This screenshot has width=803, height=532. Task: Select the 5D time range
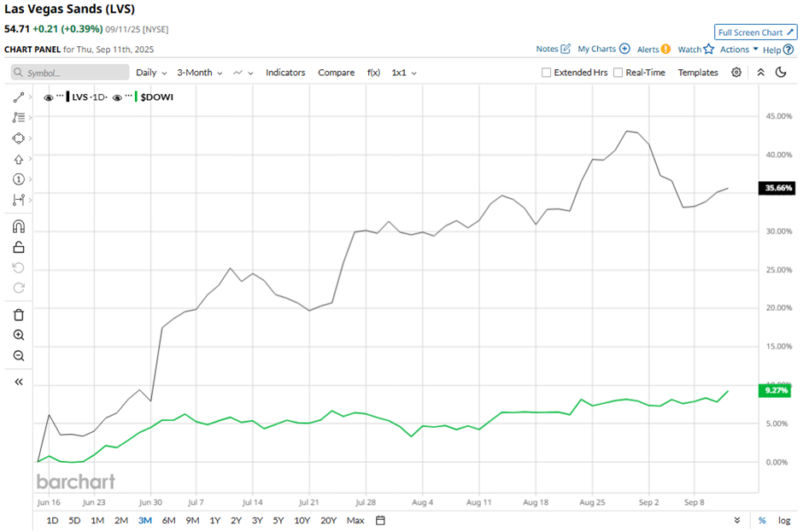point(74,520)
